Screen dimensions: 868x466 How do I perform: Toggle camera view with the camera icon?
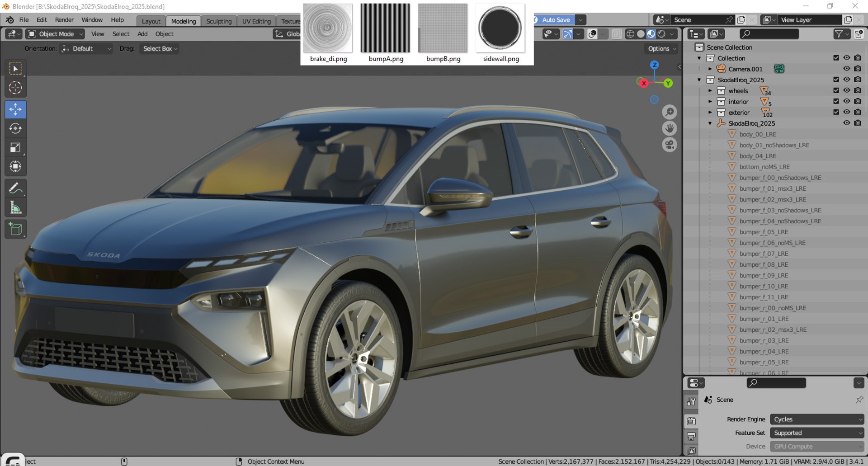[x=670, y=145]
